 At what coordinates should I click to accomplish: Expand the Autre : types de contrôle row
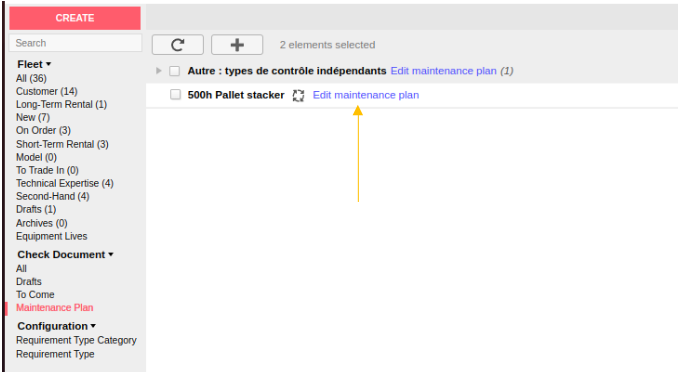tap(159, 71)
